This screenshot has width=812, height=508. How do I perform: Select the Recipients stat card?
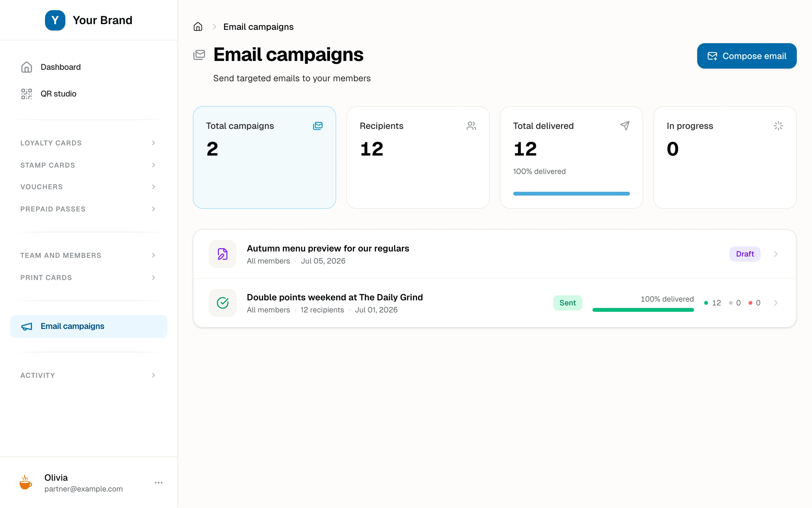click(x=418, y=157)
